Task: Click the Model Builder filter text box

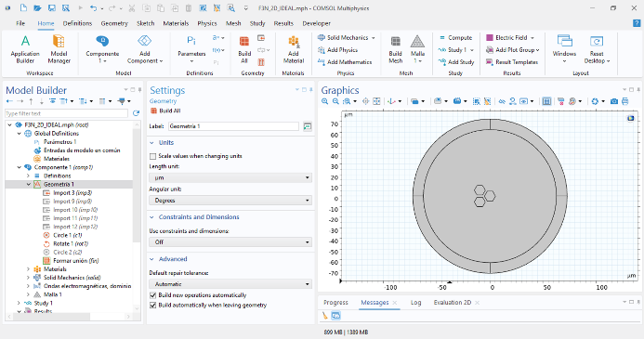Action: (x=66, y=113)
